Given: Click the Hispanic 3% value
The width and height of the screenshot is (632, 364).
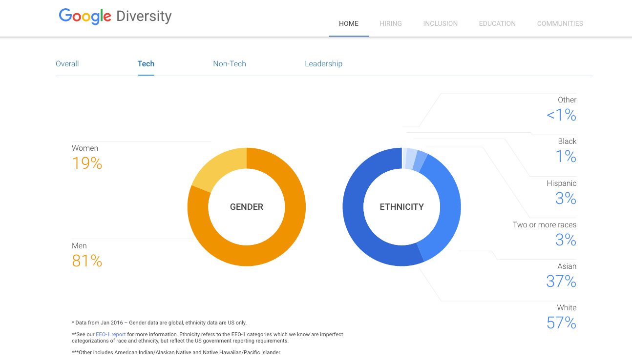Looking at the screenshot, I should click(566, 199).
